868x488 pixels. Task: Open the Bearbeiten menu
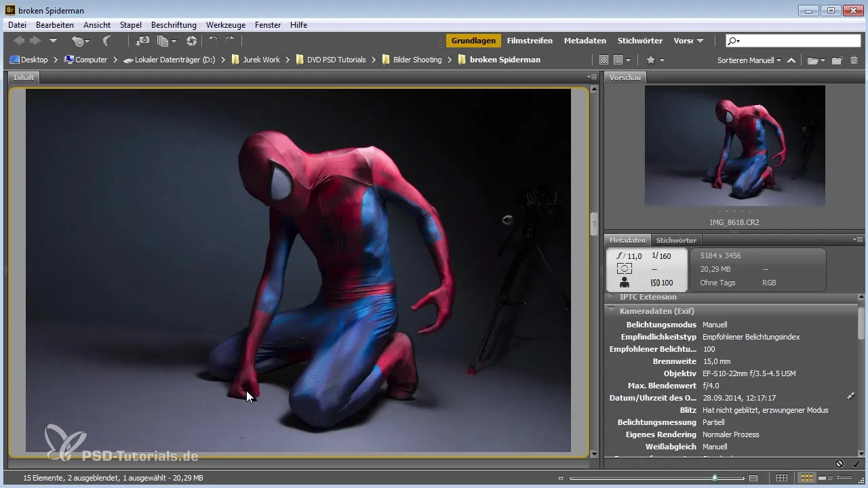point(54,25)
